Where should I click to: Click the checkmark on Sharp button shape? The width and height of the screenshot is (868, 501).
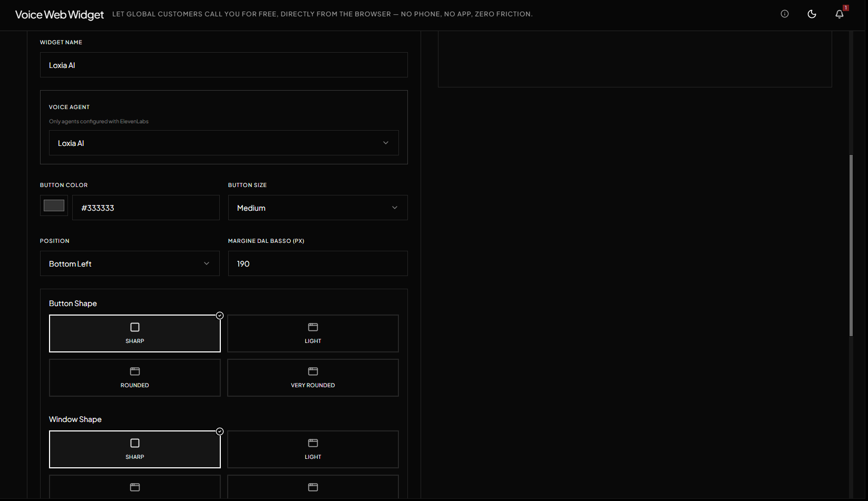[220, 316]
